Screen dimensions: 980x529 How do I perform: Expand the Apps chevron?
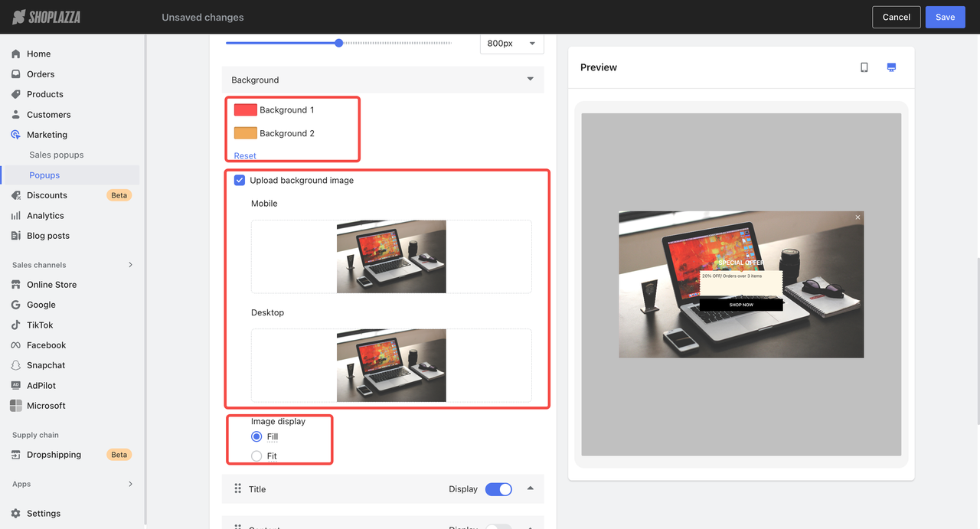click(130, 484)
